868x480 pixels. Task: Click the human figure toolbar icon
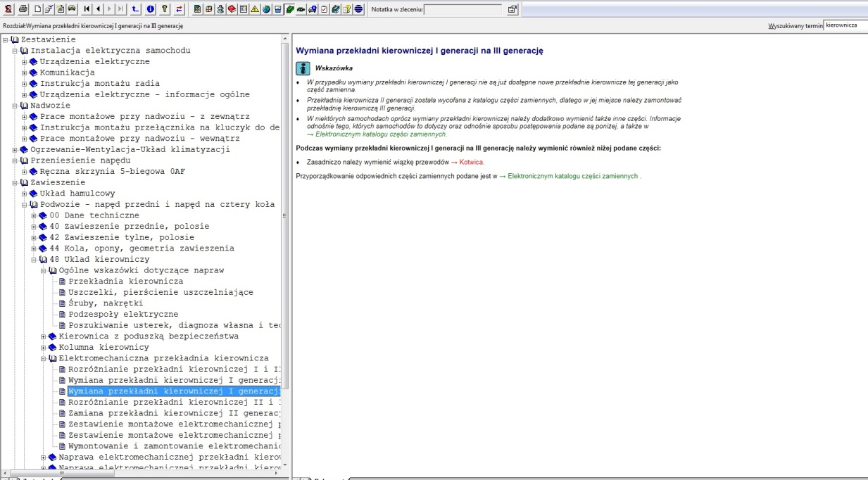coord(220,9)
